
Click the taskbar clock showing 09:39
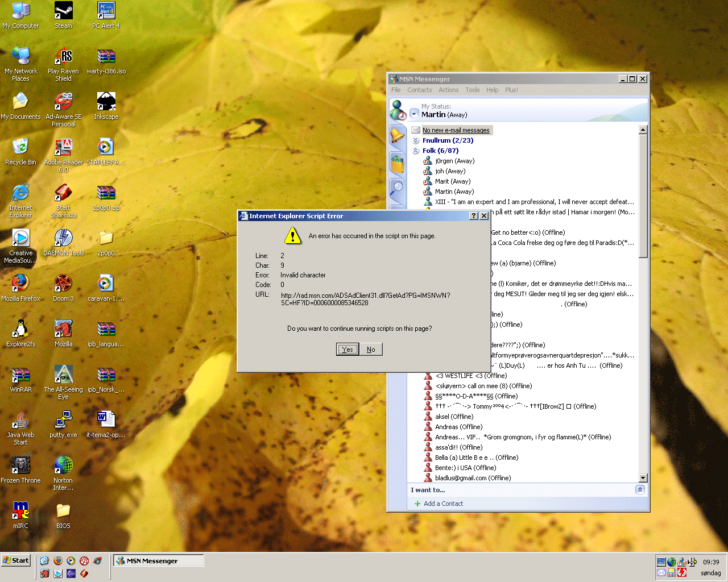pos(711,562)
